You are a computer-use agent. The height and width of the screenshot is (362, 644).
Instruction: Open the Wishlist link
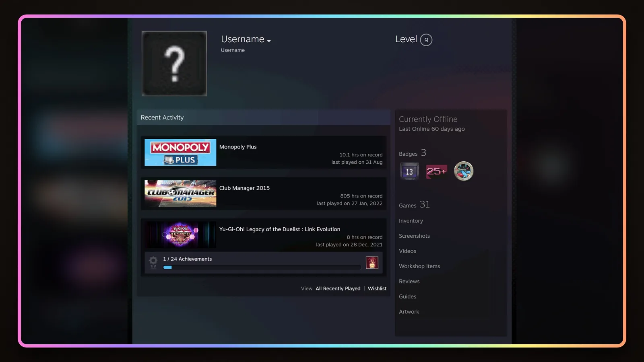377,288
